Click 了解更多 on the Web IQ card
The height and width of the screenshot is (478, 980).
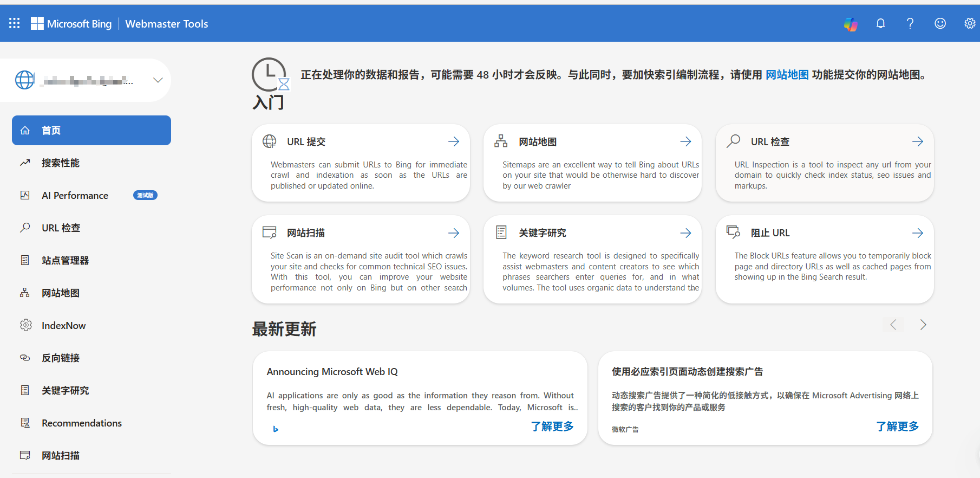pyautogui.click(x=552, y=427)
